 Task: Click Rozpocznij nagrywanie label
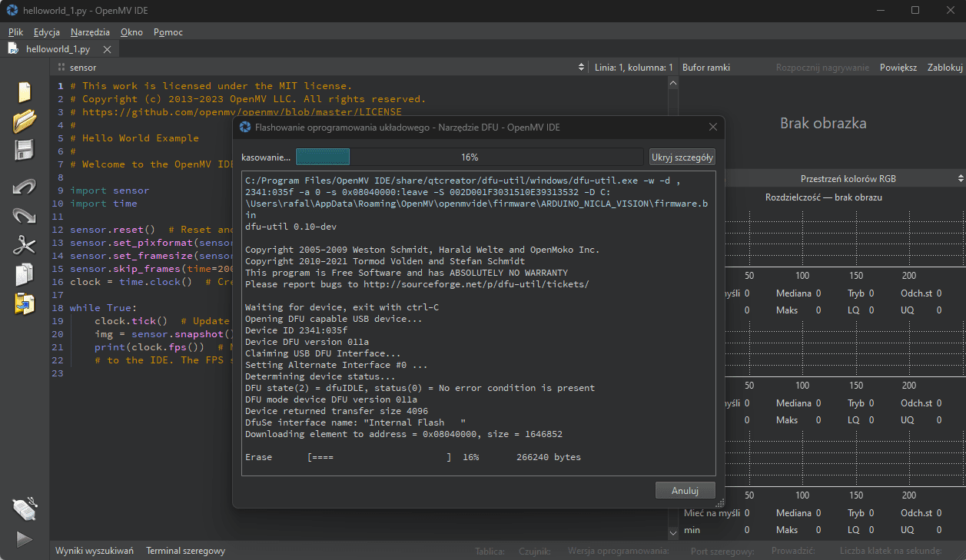click(822, 68)
